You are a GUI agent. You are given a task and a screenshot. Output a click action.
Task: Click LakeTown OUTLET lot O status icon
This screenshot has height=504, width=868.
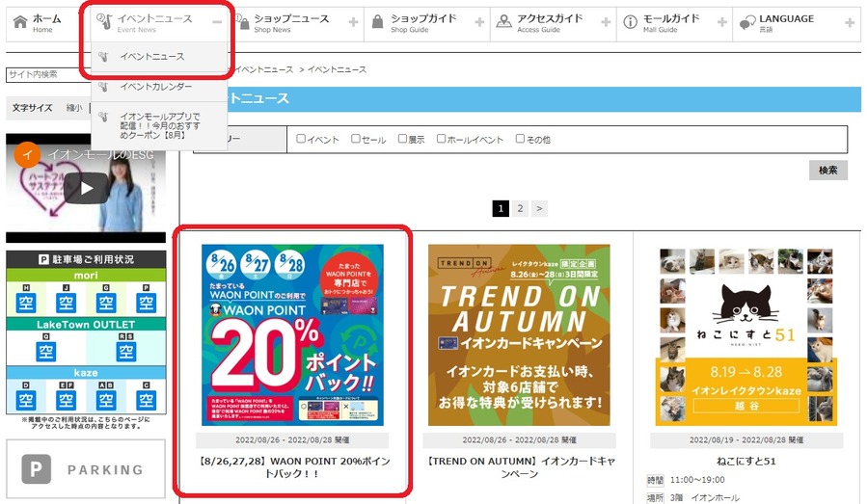[46, 352]
